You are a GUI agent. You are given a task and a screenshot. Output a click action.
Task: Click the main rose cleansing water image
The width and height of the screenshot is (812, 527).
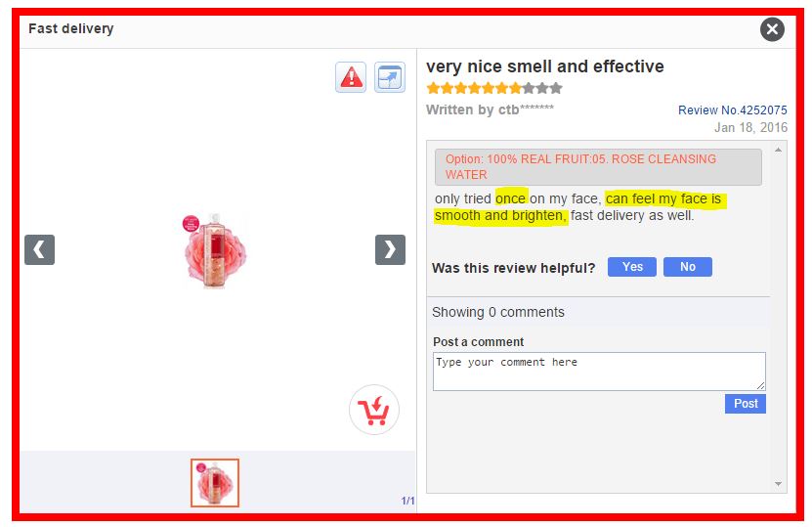[x=214, y=251]
